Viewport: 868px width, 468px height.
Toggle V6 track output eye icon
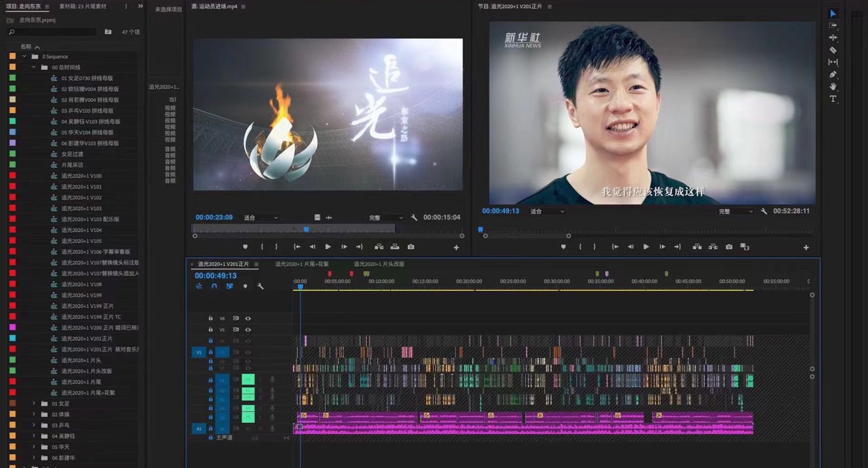point(248,318)
